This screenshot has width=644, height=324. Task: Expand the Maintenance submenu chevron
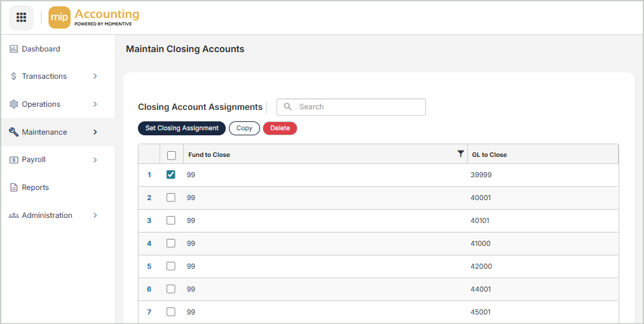[x=95, y=132]
